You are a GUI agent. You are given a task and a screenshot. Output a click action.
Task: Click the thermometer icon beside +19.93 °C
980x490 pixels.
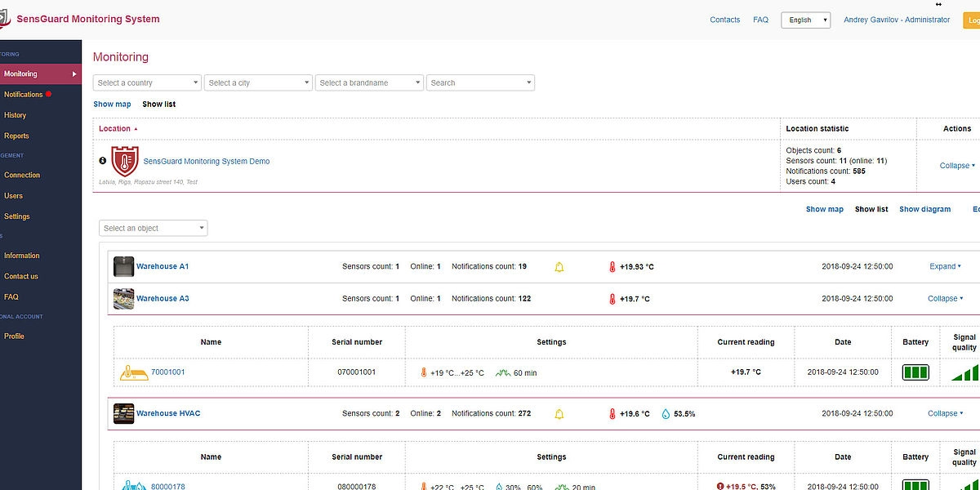pyautogui.click(x=612, y=267)
